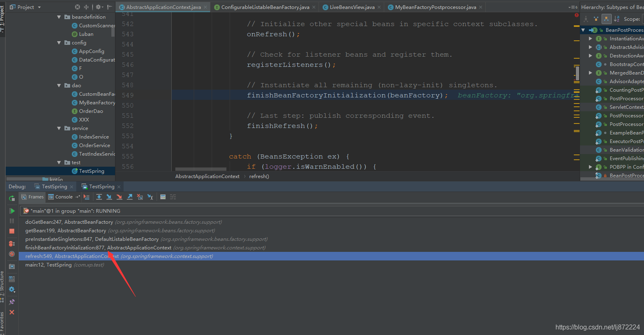Viewport: 644px width, 335px height.
Task: Take a thread dump with the camera icon
Action: (12, 266)
